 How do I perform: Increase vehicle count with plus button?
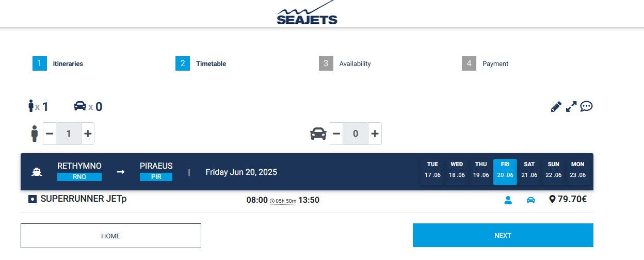click(375, 134)
